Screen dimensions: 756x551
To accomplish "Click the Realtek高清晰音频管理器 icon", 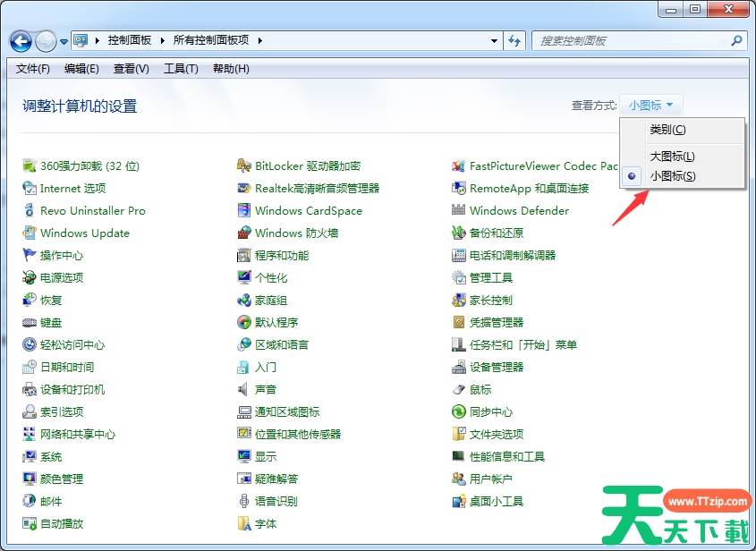I will click(244, 188).
